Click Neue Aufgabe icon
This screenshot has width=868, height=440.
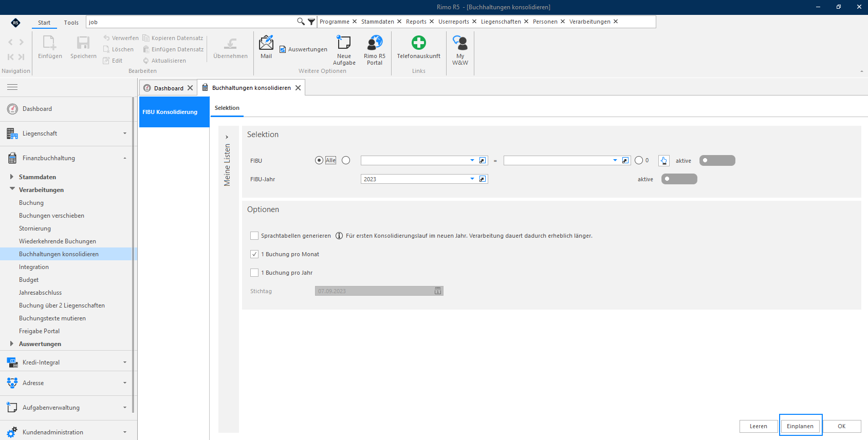344,42
